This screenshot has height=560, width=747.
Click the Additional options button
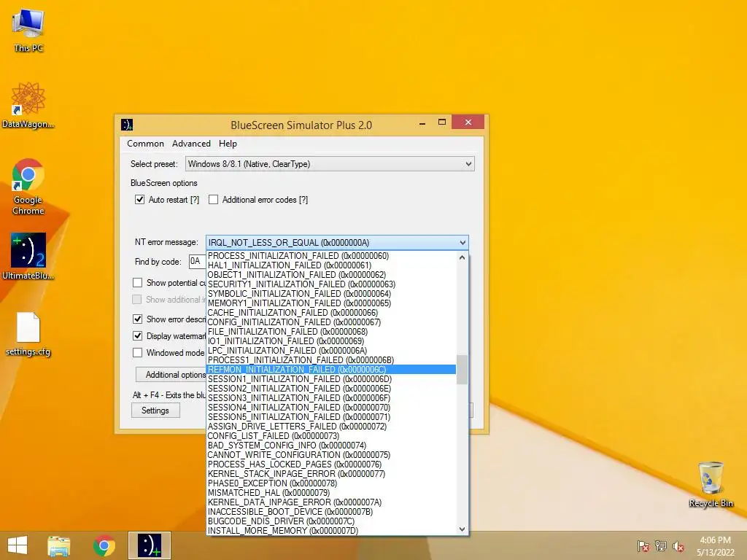click(171, 375)
